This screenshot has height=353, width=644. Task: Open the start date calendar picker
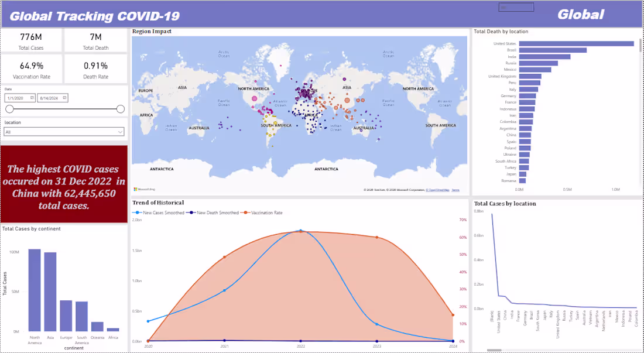point(32,98)
